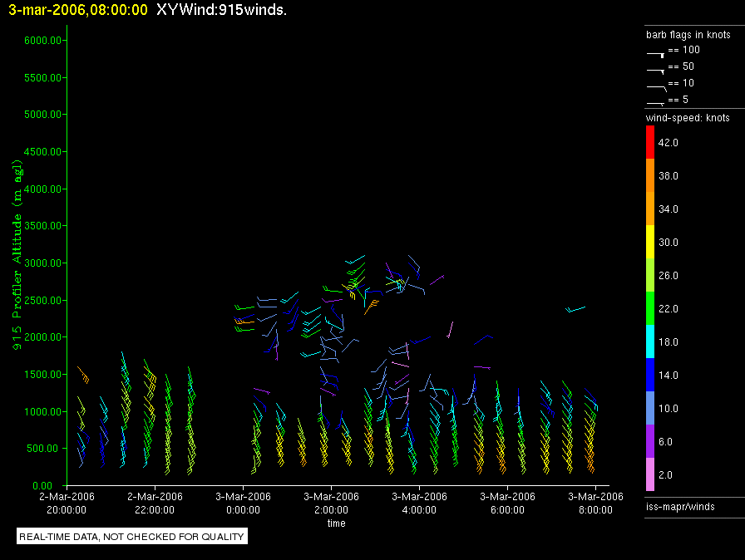Click the 50-knot barb flag legend symbol
Viewport: 745px width, 560px height.
(x=656, y=69)
